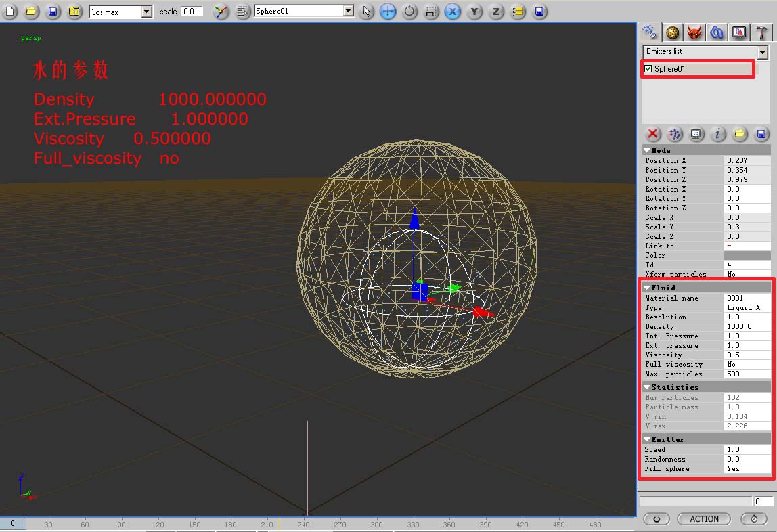The image size is (777, 532).
Task: Switch to the hammer tools tab
Action: coord(761,32)
